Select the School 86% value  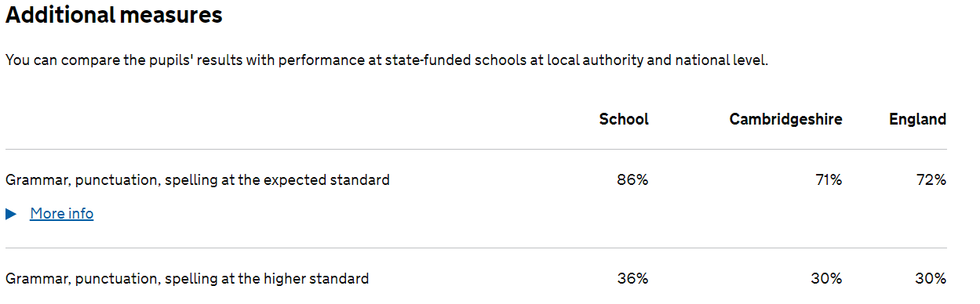pyautogui.click(x=632, y=180)
